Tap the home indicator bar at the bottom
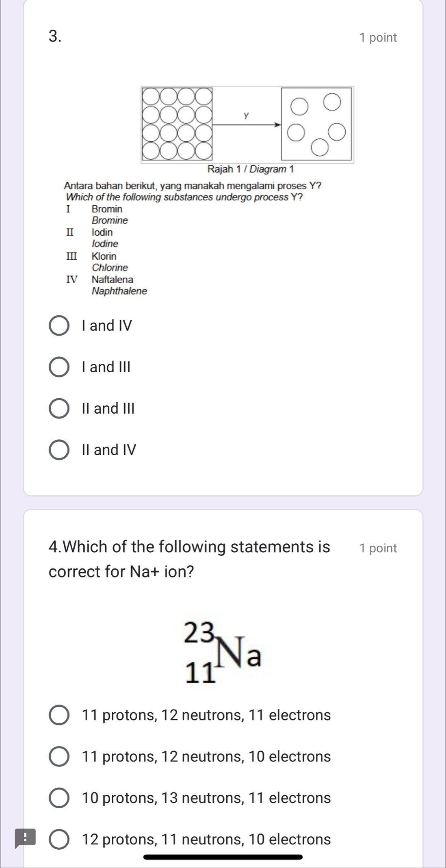The height and width of the screenshot is (868, 446). click(x=223, y=857)
